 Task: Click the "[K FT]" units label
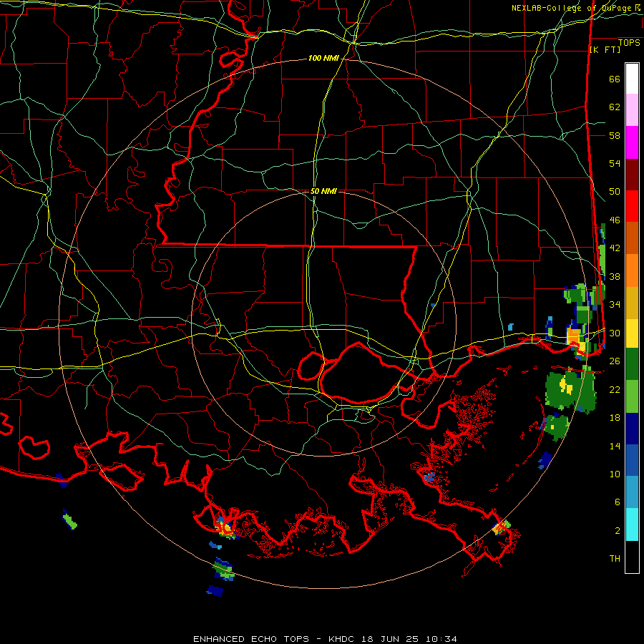pyautogui.click(x=605, y=50)
